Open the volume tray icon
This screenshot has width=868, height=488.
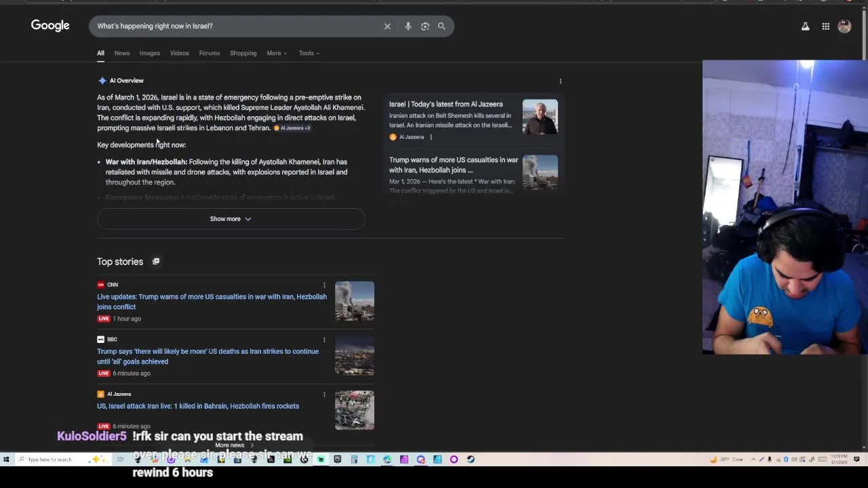(x=794, y=460)
